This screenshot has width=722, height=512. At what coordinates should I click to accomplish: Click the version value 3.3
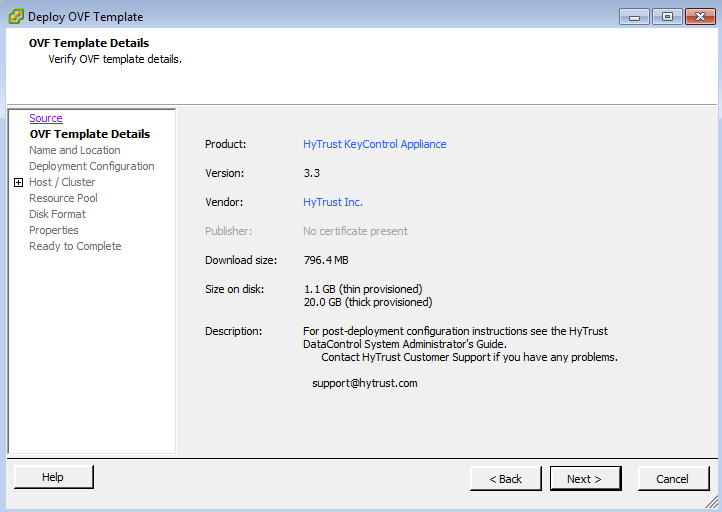tap(312, 173)
